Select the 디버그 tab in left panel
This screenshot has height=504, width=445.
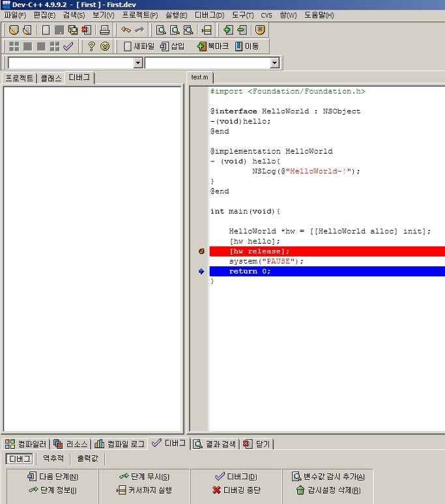[79, 77]
